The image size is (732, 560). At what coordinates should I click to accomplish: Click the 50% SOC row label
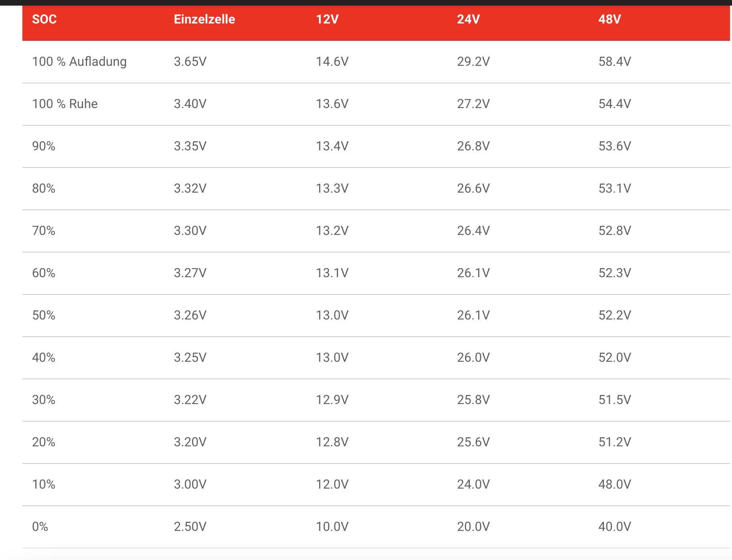coord(44,315)
